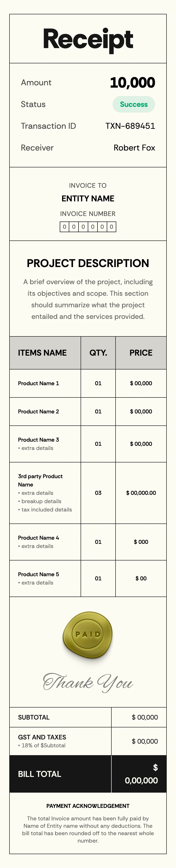Click the last invoice number digit box
The width and height of the screenshot is (176, 868).
click(111, 227)
